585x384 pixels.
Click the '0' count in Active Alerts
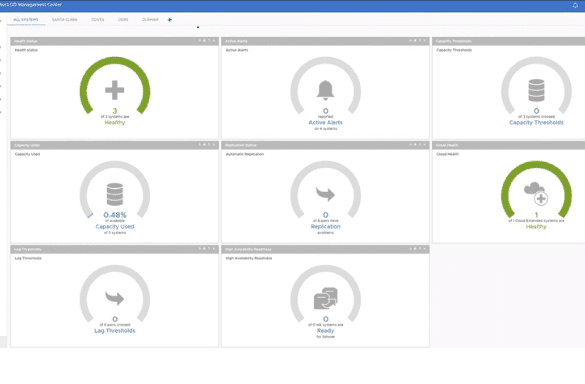(325, 111)
